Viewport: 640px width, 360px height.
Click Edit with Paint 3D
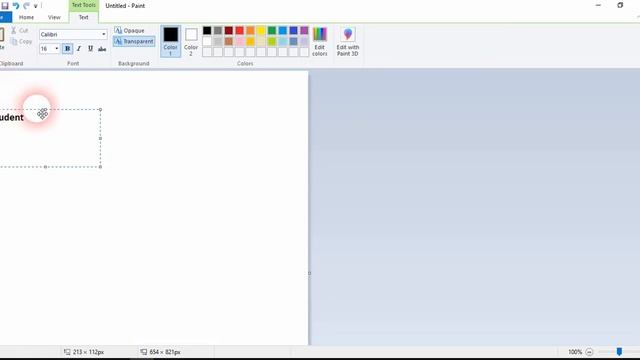(x=348, y=41)
